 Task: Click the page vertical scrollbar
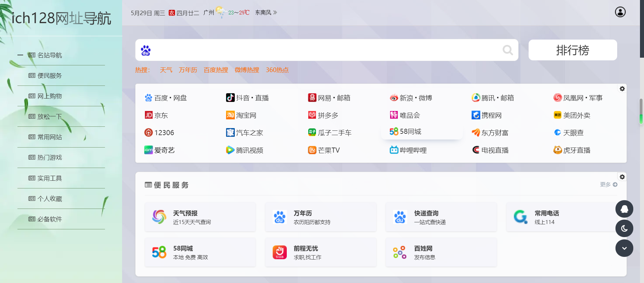641,111
